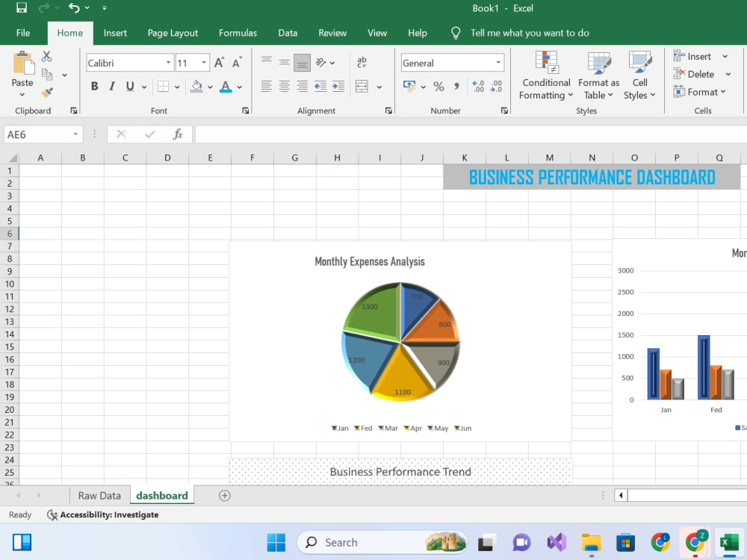
Task: Click the Merge & Center icon
Action: pyautogui.click(x=362, y=87)
